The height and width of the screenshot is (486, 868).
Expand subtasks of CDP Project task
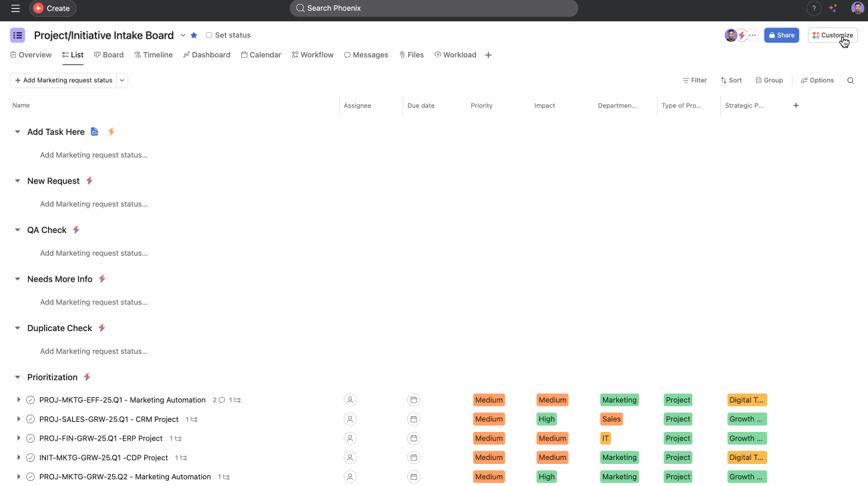coord(19,458)
